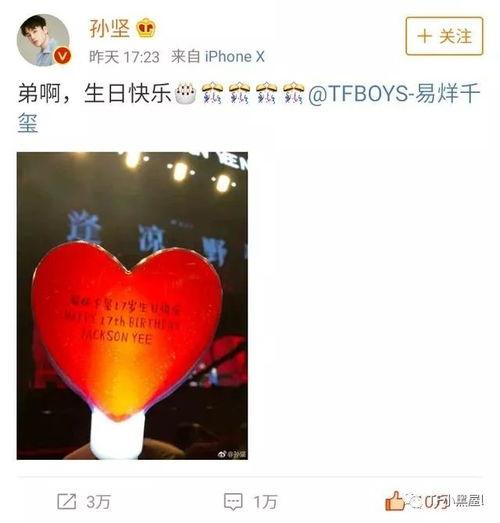The width and height of the screenshot is (500, 523).
Task: Click the second crying emoji
Action: [239, 93]
